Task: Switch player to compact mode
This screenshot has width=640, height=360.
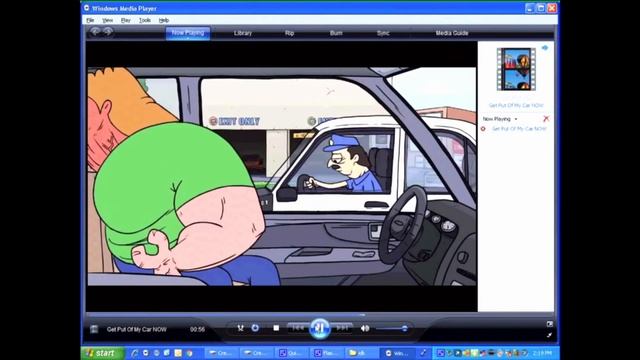Action: point(550,335)
